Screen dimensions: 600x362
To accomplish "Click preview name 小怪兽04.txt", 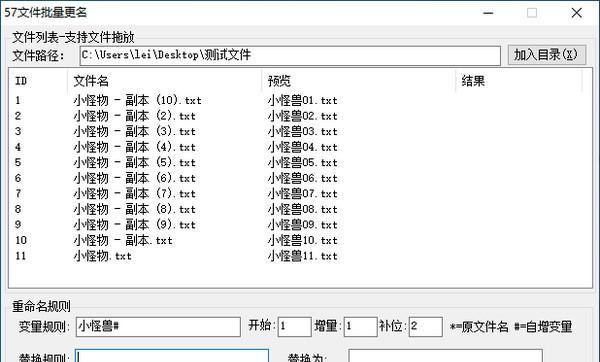I will (x=302, y=147).
